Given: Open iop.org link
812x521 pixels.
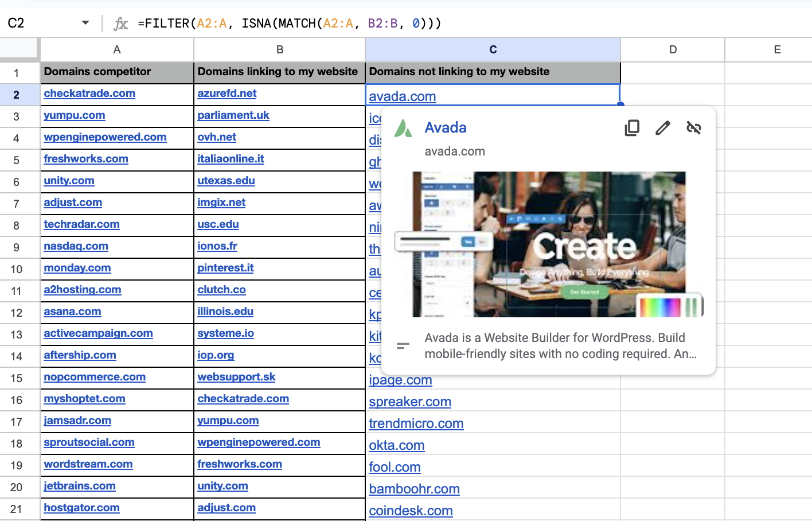Looking at the screenshot, I should tap(216, 355).
